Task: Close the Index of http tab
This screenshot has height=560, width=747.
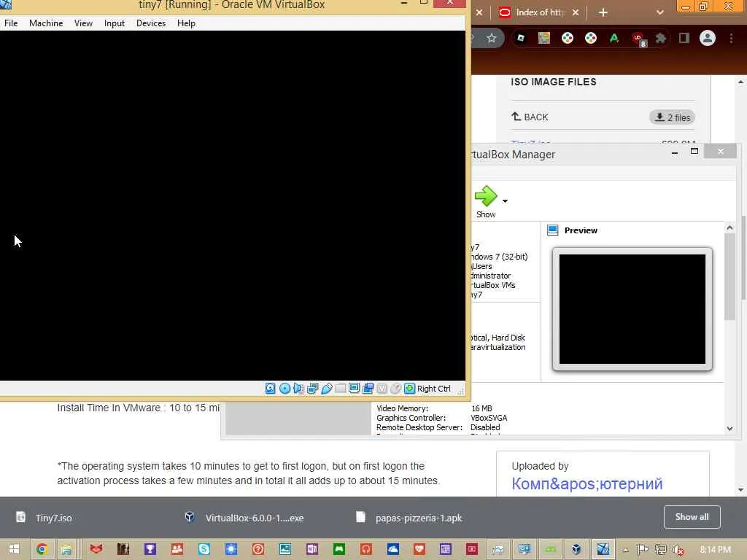Action: pos(576,12)
